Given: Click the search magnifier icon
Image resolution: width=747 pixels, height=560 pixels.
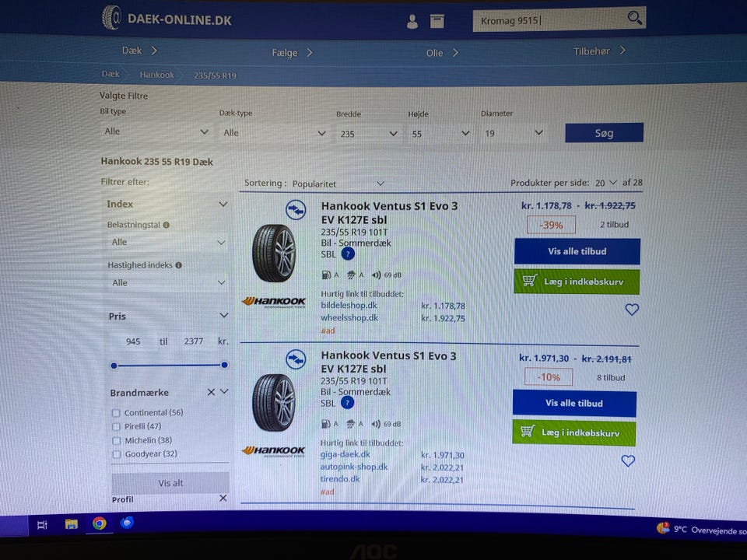Looking at the screenshot, I should coord(634,18).
